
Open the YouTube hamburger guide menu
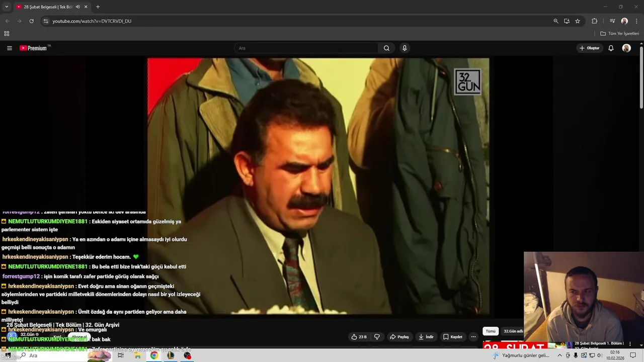pyautogui.click(x=9, y=48)
